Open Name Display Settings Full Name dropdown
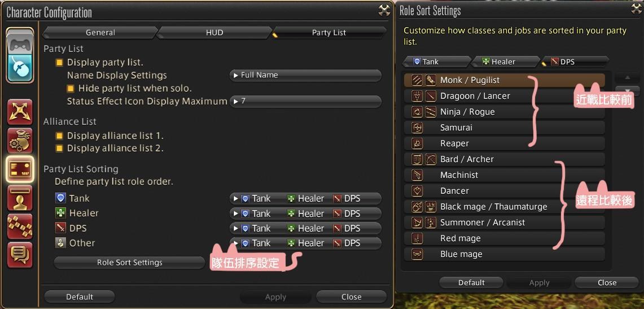The height and width of the screenshot is (309, 644). coord(305,75)
